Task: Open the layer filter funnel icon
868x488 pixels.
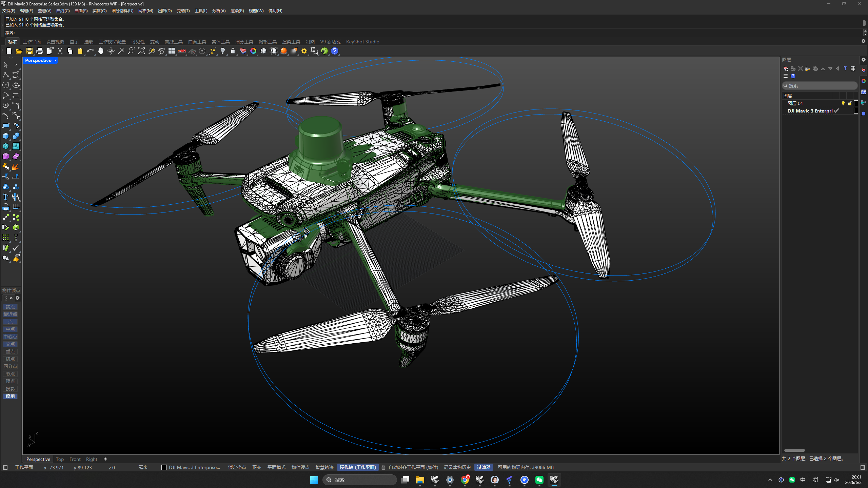Action: click(x=845, y=68)
